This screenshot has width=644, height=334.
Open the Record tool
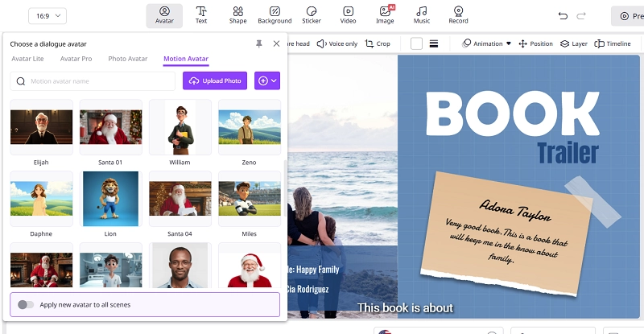coord(458,15)
